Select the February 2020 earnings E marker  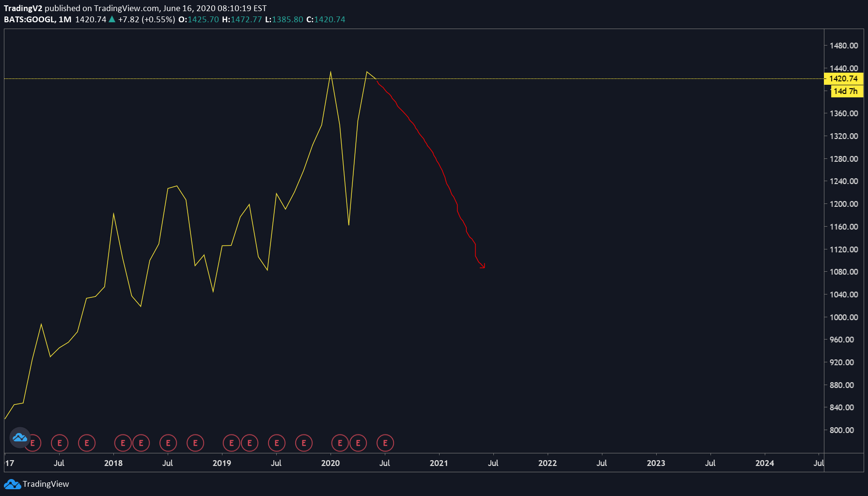[x=340, y=443]
